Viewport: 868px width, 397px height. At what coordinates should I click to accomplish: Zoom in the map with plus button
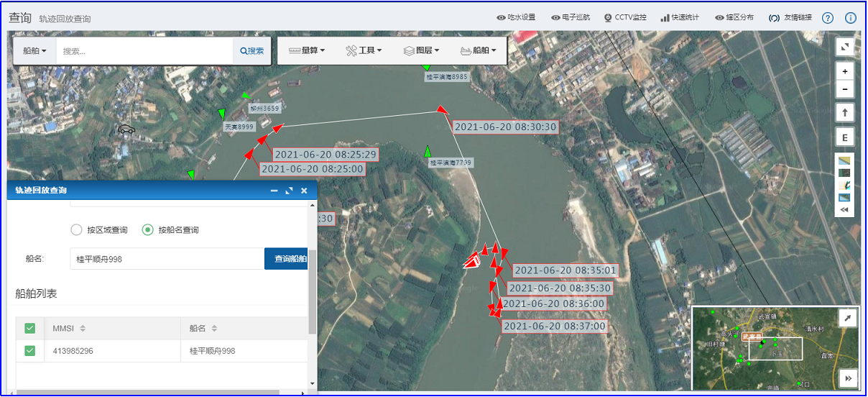pyautogui.click(x=845, y=71)
